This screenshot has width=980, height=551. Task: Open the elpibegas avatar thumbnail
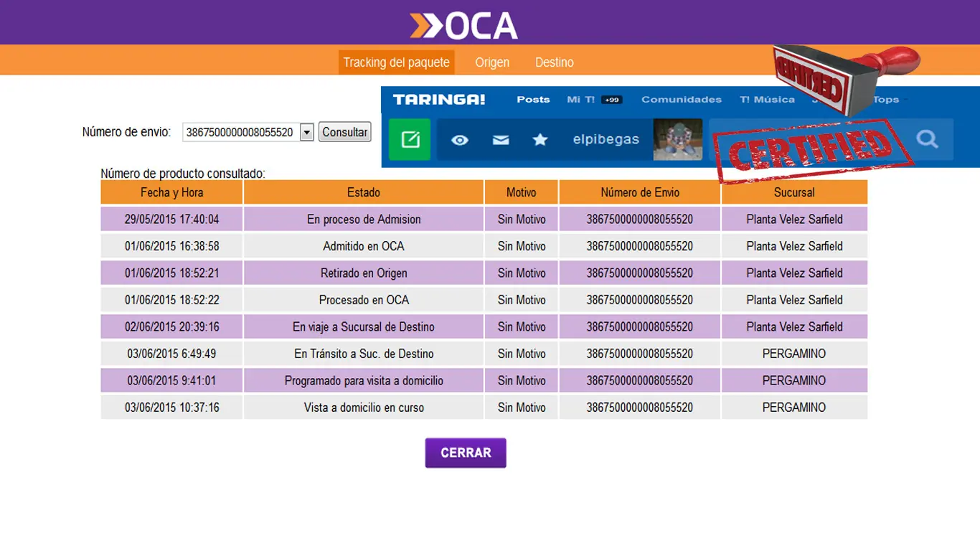[x=678, y=139]
